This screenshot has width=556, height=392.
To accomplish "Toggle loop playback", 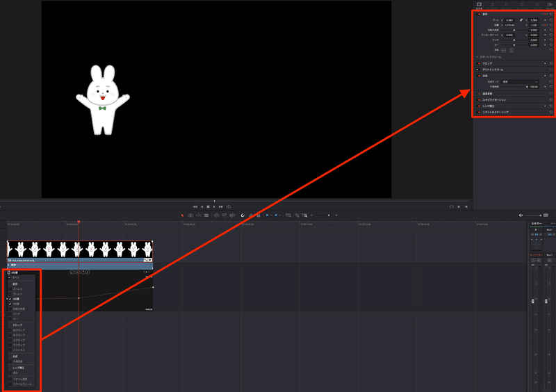I will (229, 206).
